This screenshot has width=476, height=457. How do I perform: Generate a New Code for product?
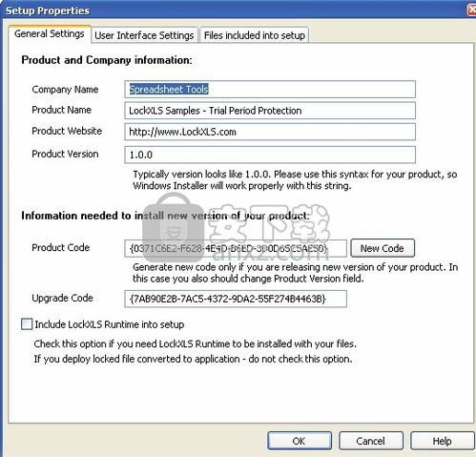[x=383, y=248]
